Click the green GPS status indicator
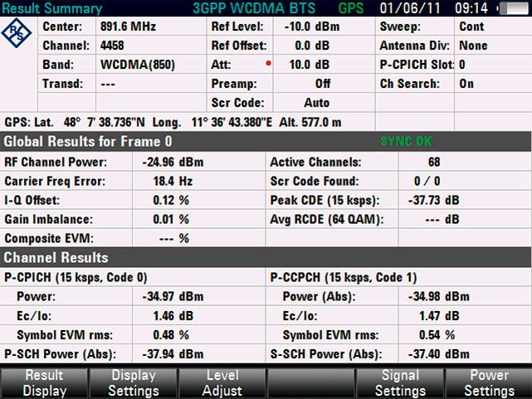The height and width of the screenshot is (399, 532). tap(351, 7)
